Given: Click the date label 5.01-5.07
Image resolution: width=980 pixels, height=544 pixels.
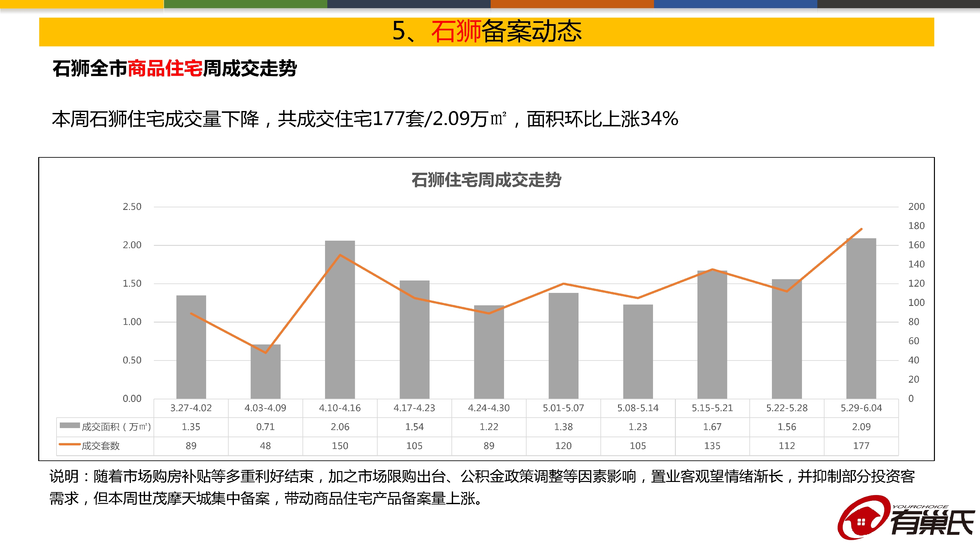Looking at the screenshot, I should click(563, 408).
